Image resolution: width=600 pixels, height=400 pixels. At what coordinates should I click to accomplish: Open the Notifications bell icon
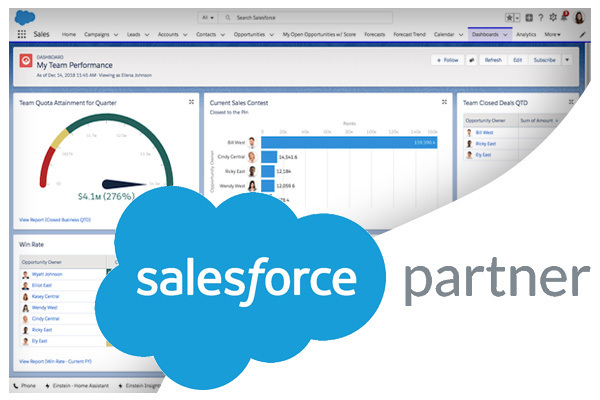564,16
